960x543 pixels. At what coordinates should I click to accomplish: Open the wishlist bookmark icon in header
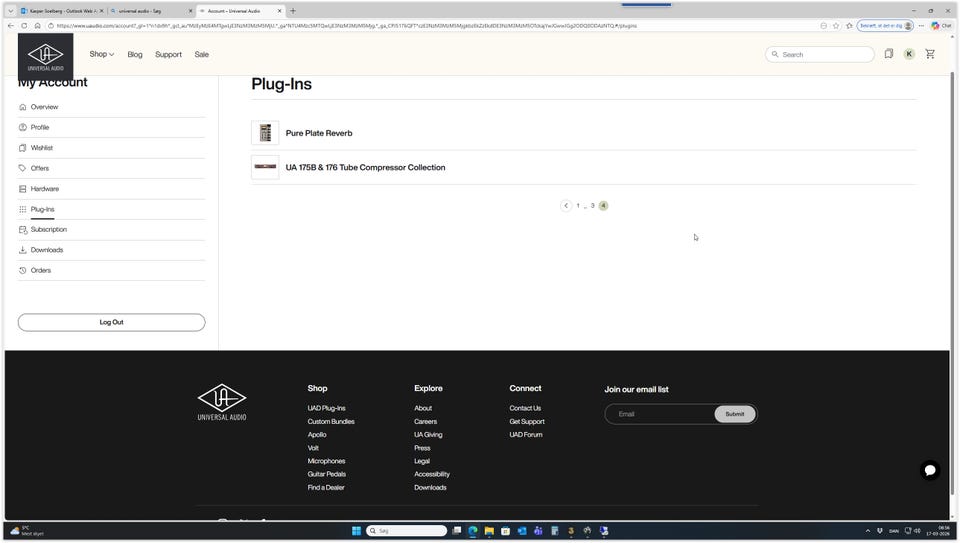(x=888, y=54)
